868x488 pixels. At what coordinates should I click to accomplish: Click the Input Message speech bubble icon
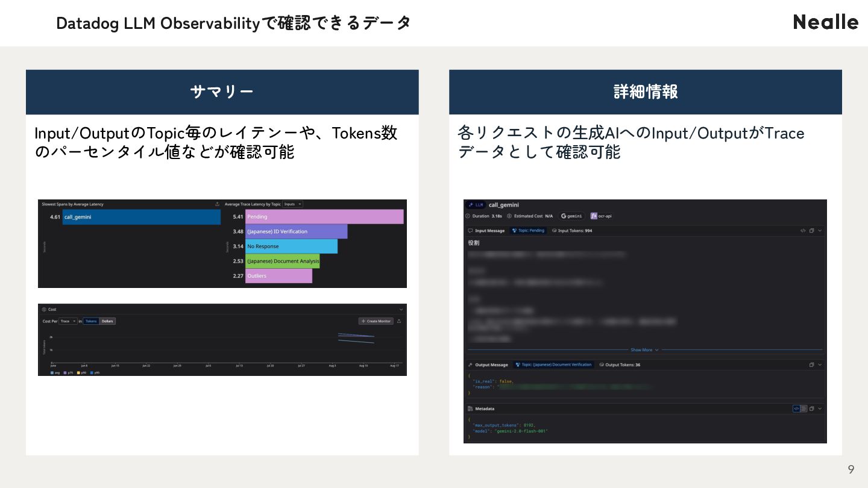click(471, 231)
